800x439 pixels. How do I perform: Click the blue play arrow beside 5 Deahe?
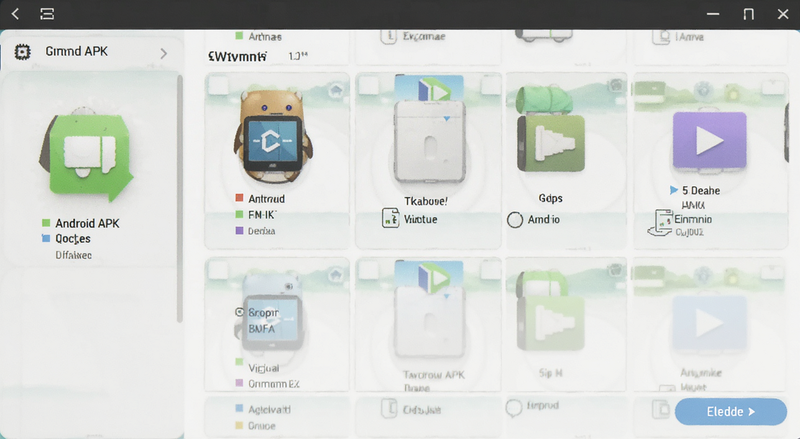(673, 190)
